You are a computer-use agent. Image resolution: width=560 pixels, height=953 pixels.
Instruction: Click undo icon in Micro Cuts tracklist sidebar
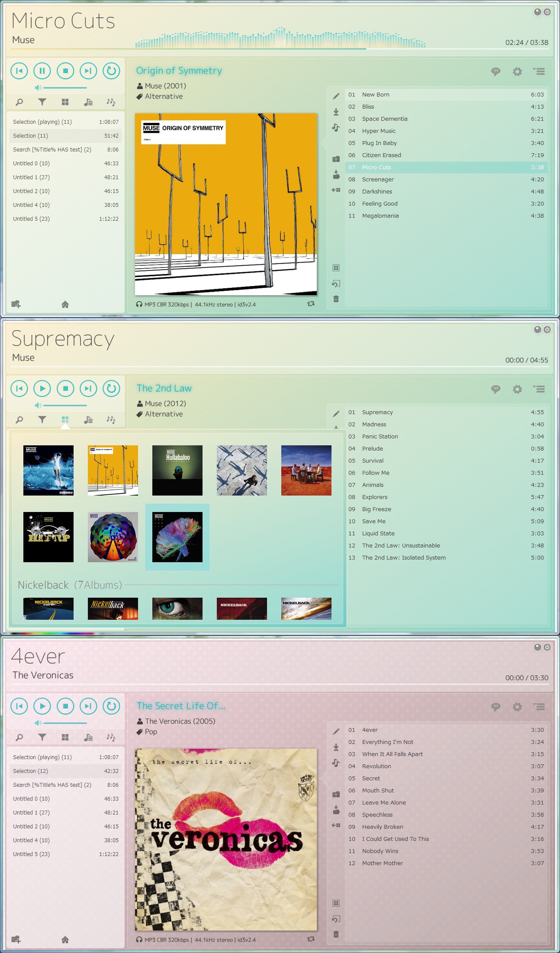click(336, 283)
